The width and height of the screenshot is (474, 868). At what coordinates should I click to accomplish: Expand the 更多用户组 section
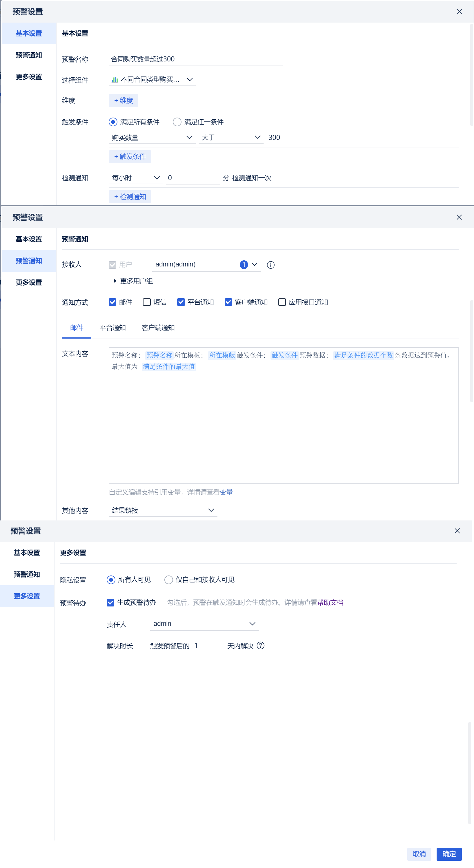coord(133,281)
